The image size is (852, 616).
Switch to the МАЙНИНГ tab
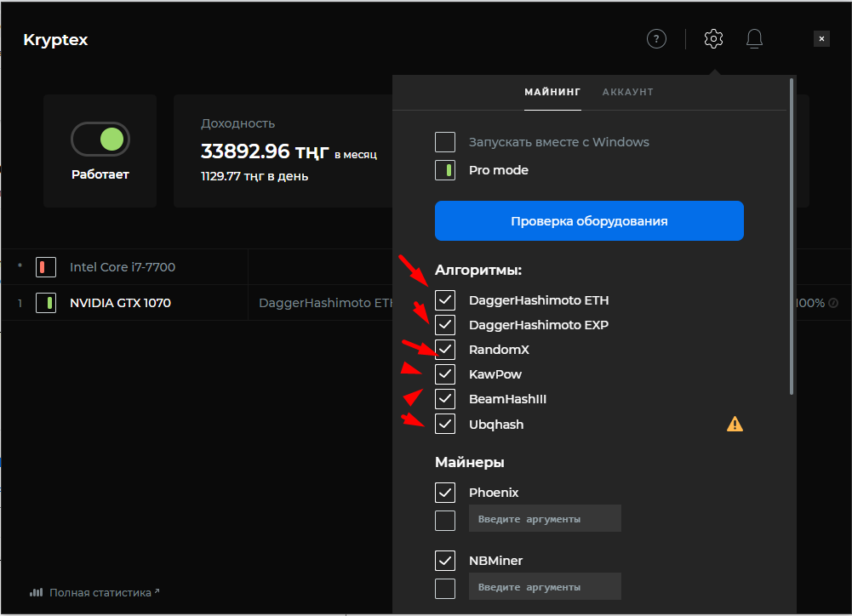point(552,92)
